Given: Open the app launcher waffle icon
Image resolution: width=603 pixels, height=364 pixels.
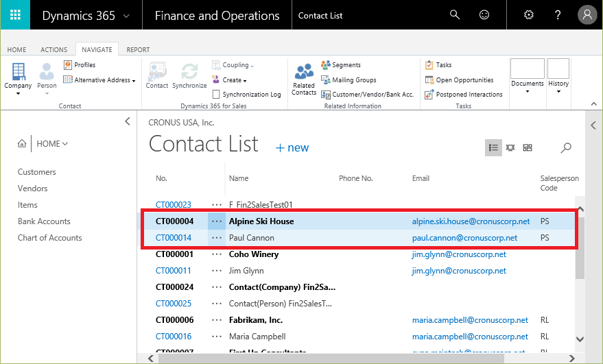Looking at the screenshot, I should pos(15,14).
